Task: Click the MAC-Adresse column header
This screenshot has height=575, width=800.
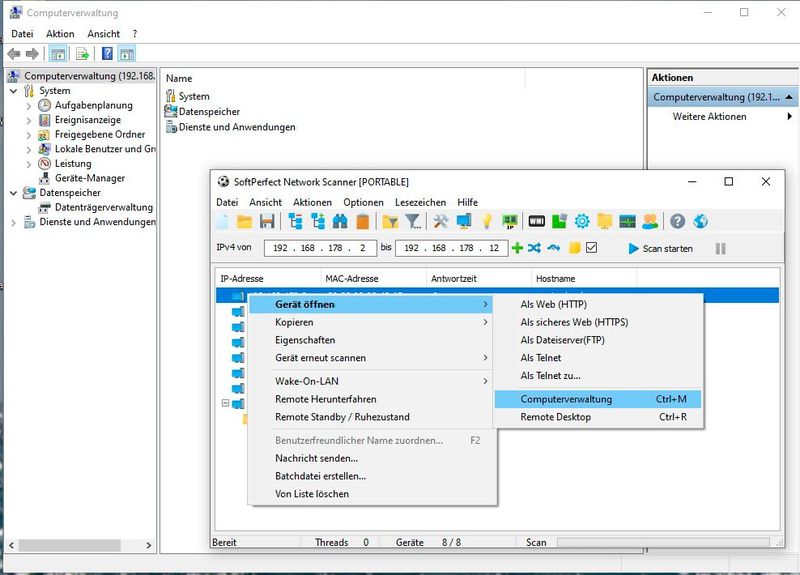Action: coord(373,279)
